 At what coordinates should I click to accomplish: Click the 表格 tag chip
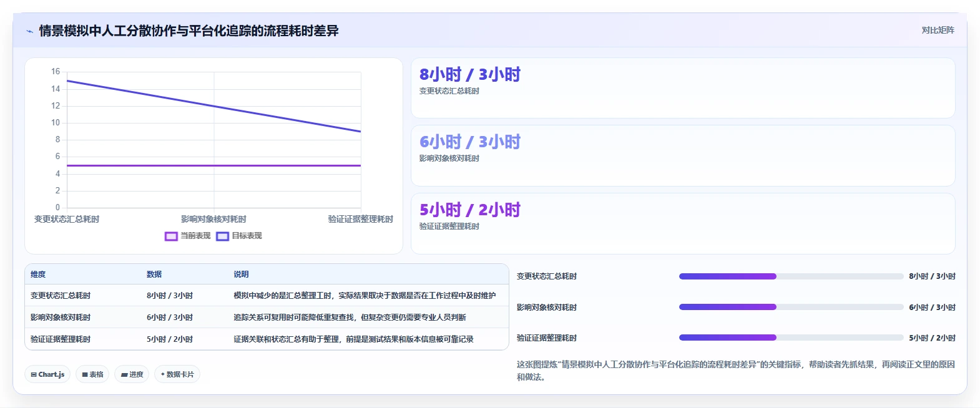(92, 374)
